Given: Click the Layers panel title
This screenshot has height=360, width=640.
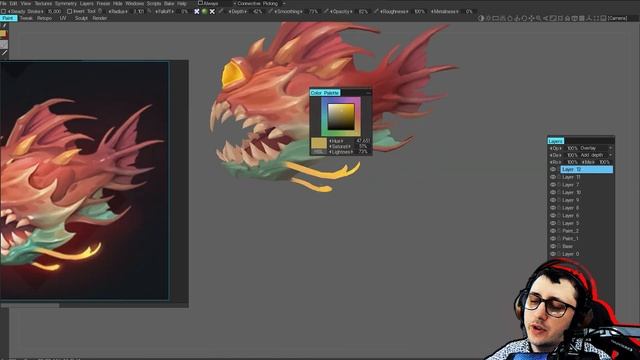Looking at the screenshot, I should click(556, 141).
